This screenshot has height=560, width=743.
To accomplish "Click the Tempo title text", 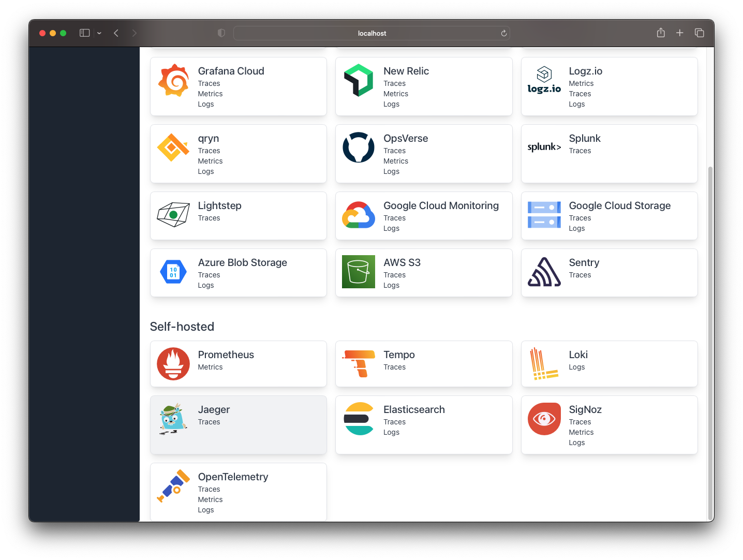I will click(399, 355).
